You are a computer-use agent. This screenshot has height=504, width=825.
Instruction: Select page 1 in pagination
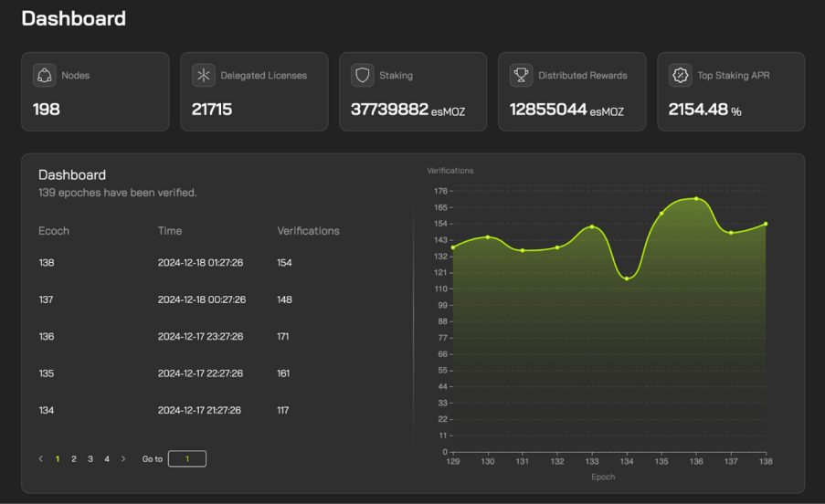tap(58, 459)
